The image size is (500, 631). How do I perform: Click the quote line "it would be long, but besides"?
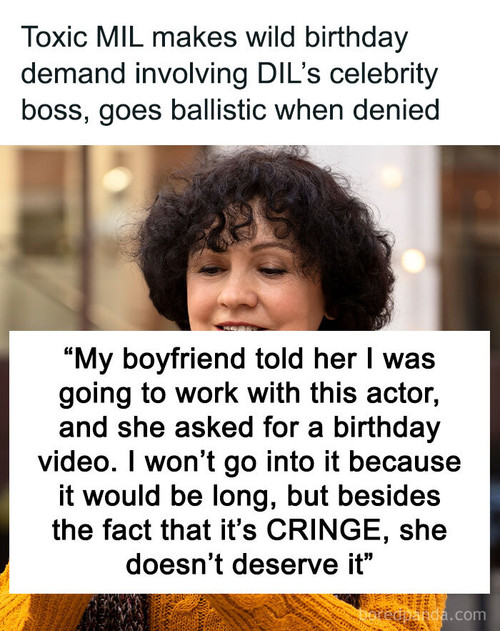249,496
